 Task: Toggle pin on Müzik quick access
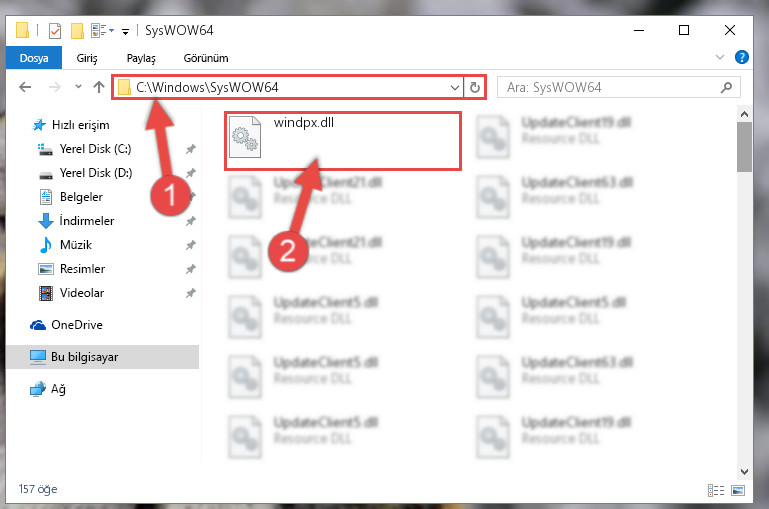coord(191,245)
